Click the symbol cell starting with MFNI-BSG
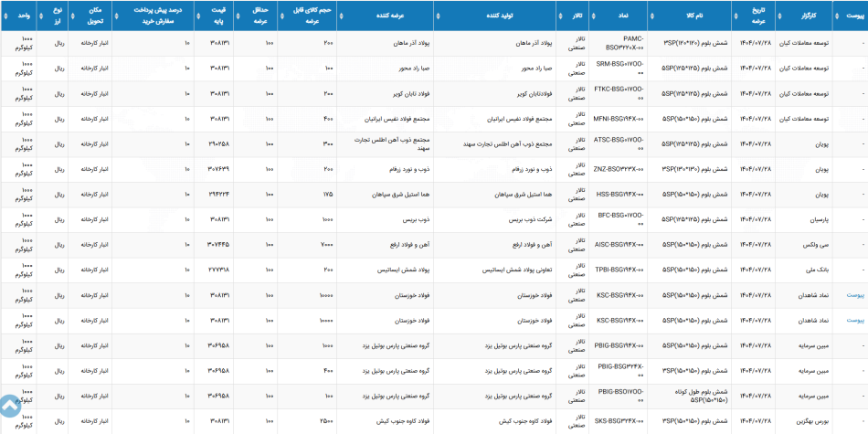This screenshot has width=868, height=434. click(x=619, y=119)
